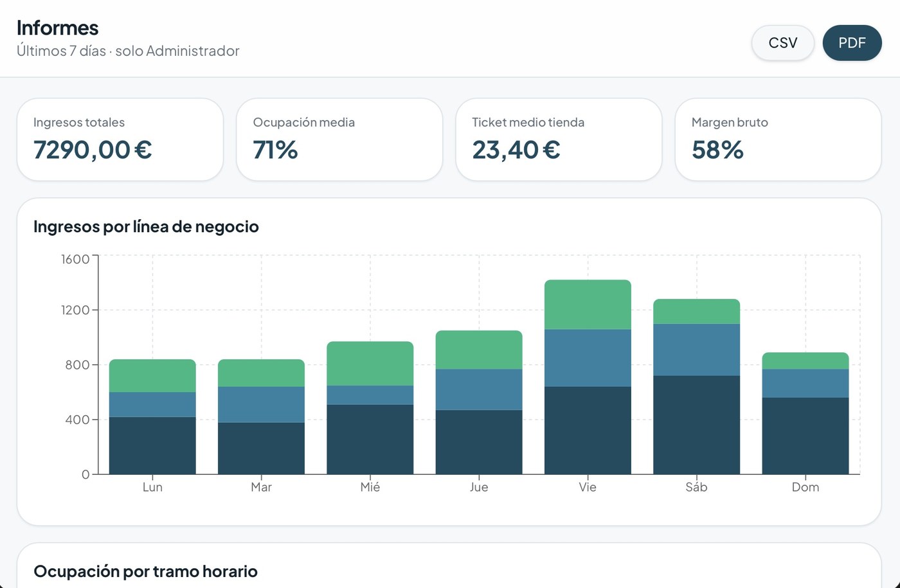Viewport: 900px width, 588px height.
Task: Click the dark navy segment of the Lun bar
Action: (x=152, y=445)
